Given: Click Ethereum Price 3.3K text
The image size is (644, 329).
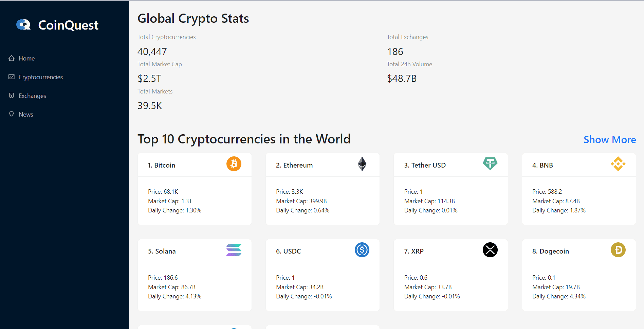Looking at the screenshot, I should (290, 192).
